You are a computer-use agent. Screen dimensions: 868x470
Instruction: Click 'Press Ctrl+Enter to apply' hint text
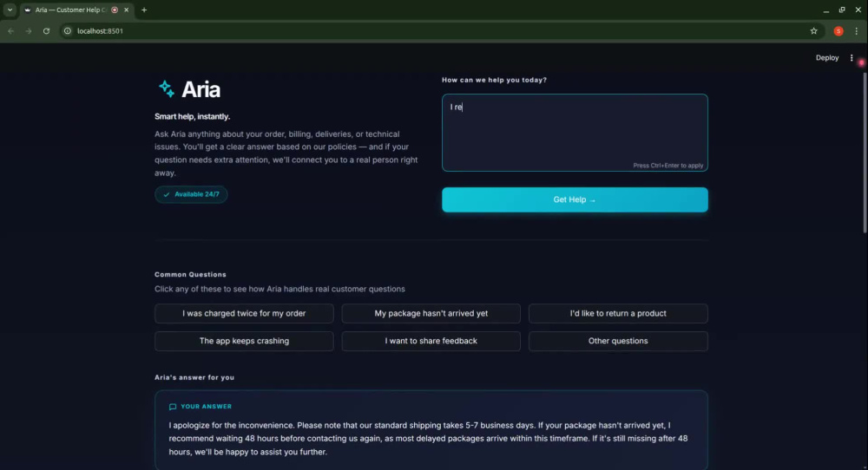[667, 166]
